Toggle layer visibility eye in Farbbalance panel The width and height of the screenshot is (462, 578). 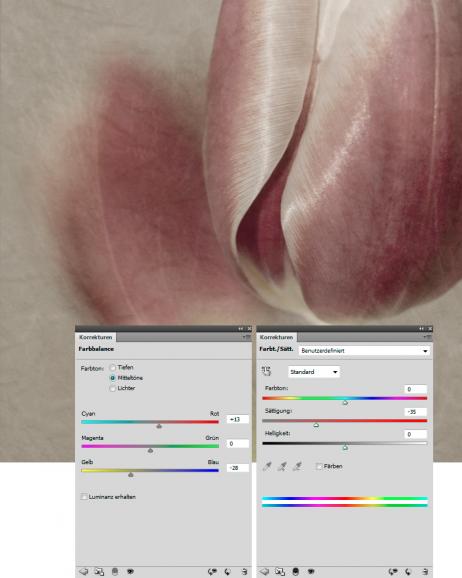pyautogui.click(x=130, y=571)
